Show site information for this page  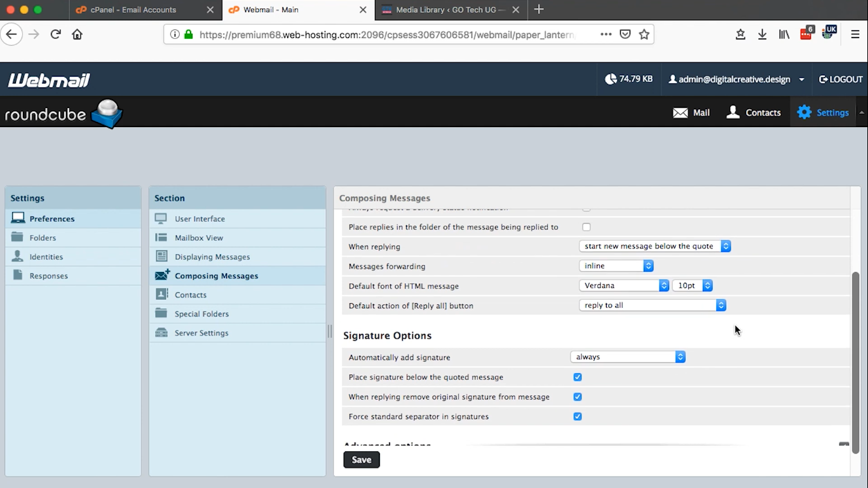(x=175, y=35)
